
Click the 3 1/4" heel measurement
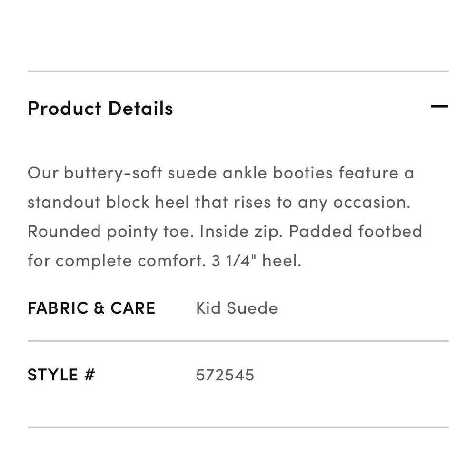coord(257,261)
